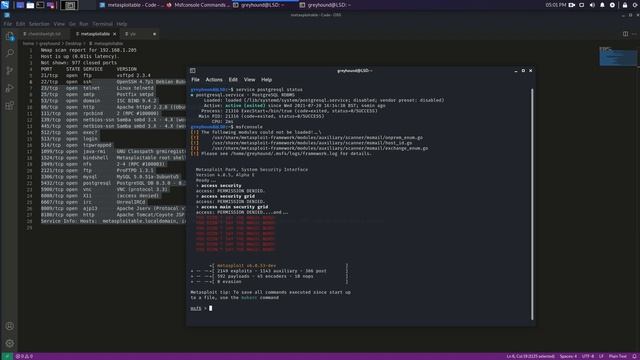Open Run and Debug view in activity bar

pyautogui.click(x=10, y=88)
